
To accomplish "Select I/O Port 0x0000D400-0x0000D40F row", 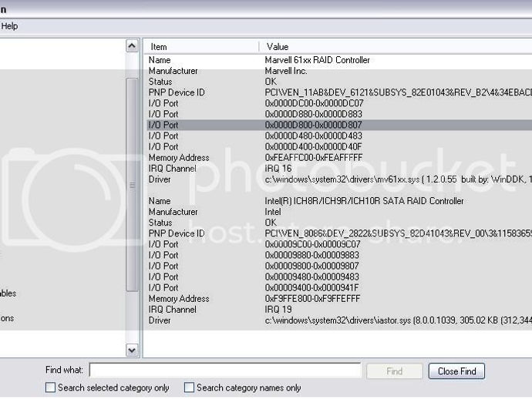I will 339,147.
